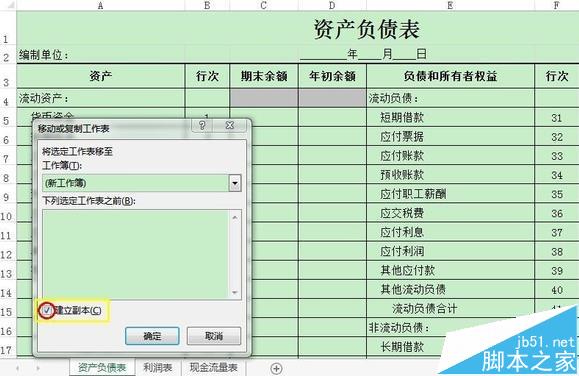Click the 应付票据 cell

(x=450, y=137)
